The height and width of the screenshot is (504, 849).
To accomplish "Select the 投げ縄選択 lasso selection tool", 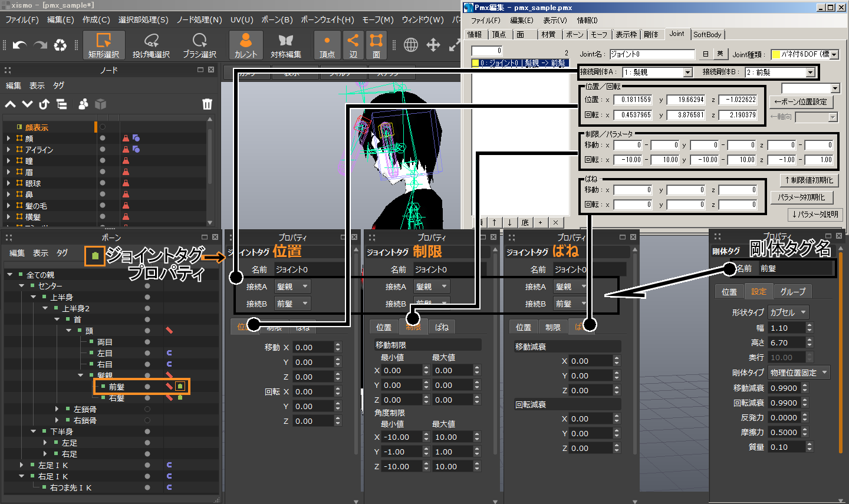I will [152, 45].
